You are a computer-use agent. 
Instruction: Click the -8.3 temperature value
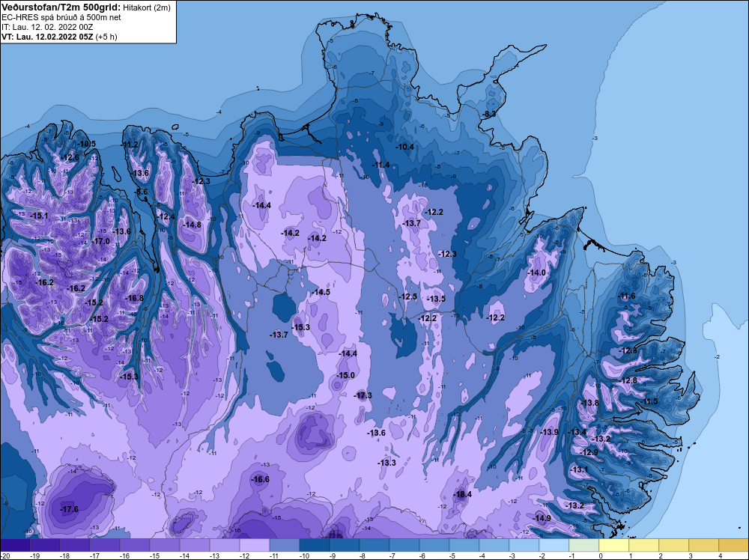pos(488,114)
